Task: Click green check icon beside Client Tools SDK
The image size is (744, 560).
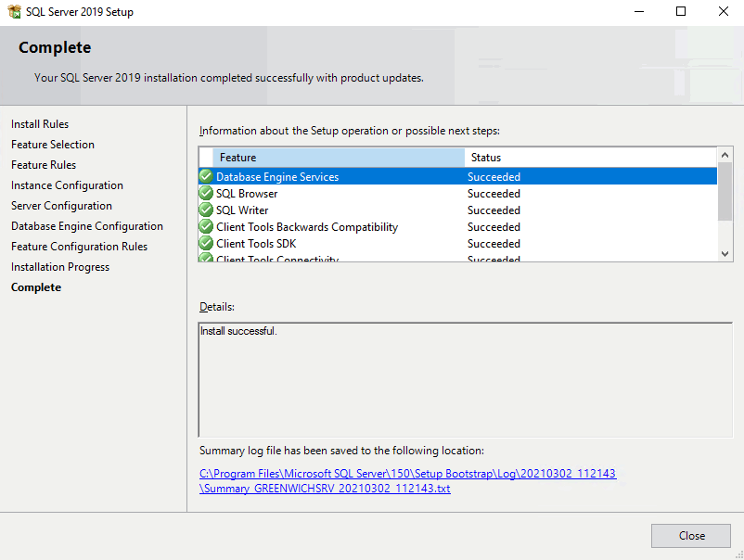Action: [x=206, y=243]
